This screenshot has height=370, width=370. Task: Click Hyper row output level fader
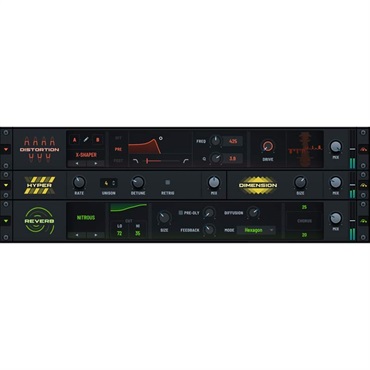352,185
